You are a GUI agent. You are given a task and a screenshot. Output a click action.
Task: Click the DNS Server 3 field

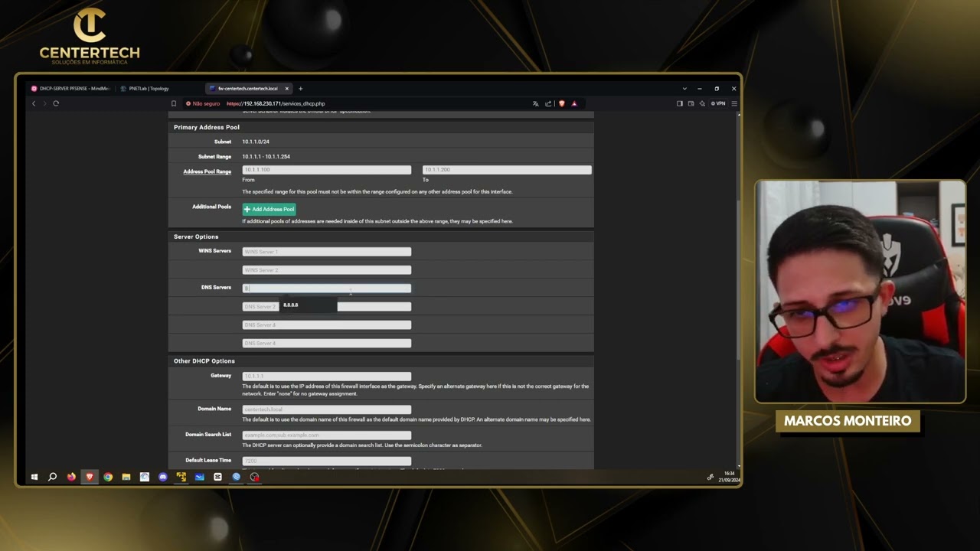(x=326, y=325)
